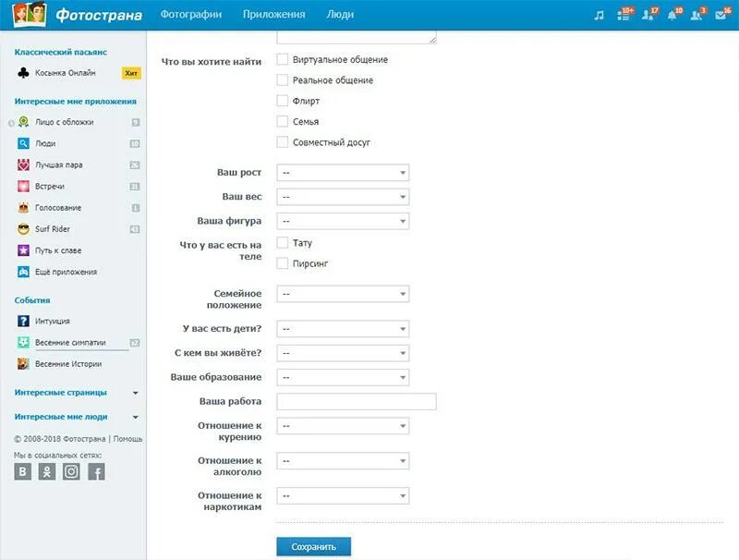Image resolution: width=739 pixels, height=560 pixels.
Task: Open the Facebook social icon
Action: coord(96,471)
